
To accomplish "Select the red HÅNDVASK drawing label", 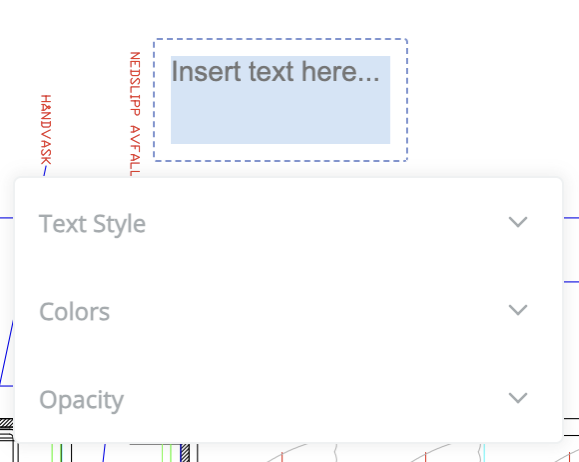I will (46, 130).
